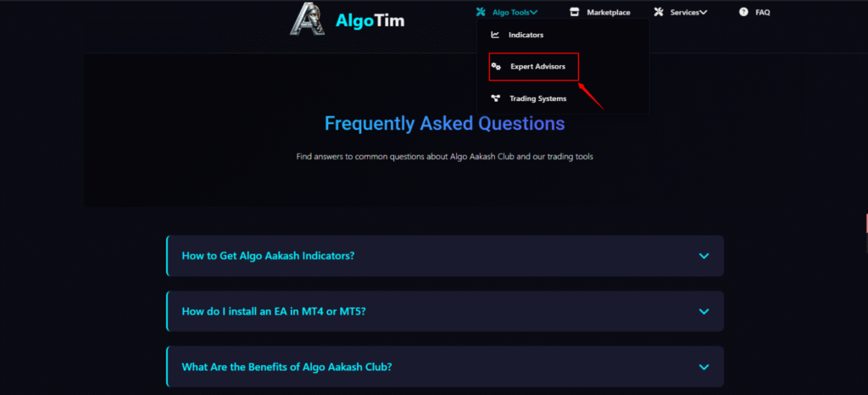Viewport: 868px width, 395px height.
Task: Select Trading Systems menu entry
Action: pos(537,98)
